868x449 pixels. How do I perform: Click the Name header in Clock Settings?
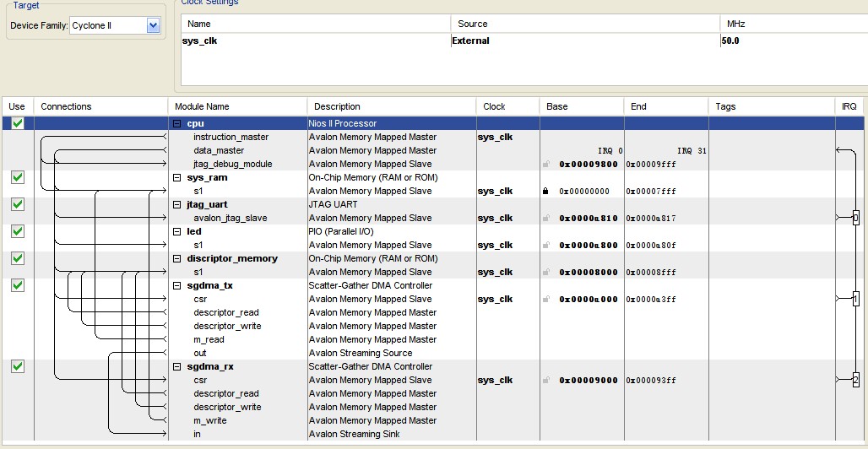pos(316,24)
